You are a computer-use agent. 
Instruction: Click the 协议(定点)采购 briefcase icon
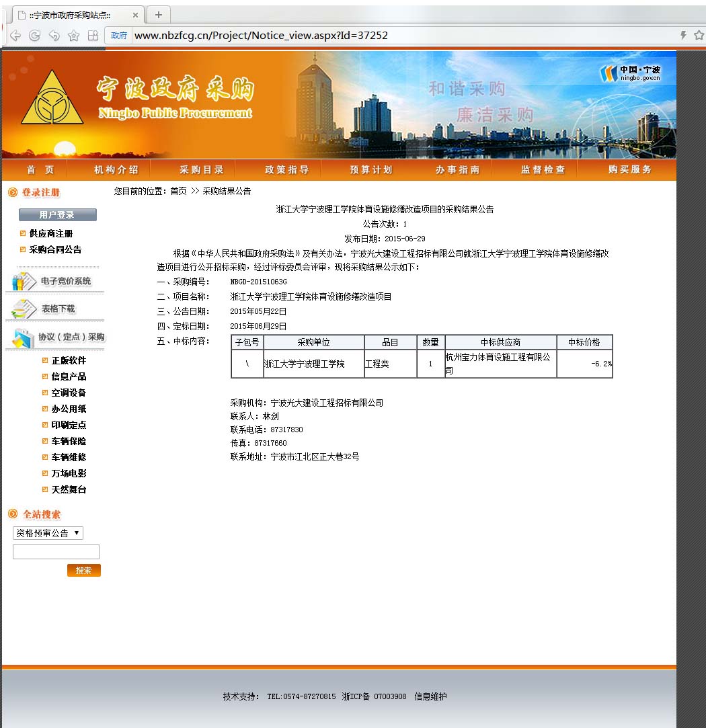pos(23,337)
